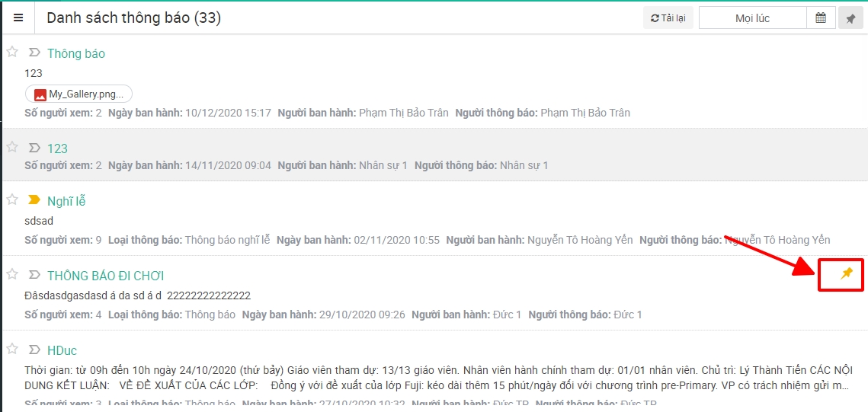Open the Thông báo notification title
The height and width of the screenshot is (412, 868).
tap(76, 53)
